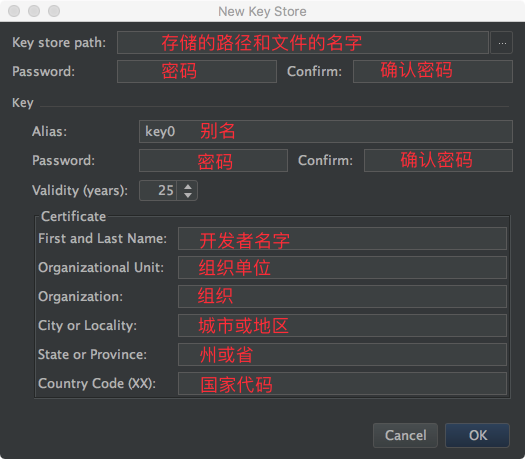The width and height of the screenshot is (525, 459).
Task: Cancel the New Key Store dialog
Action: (405, 435)
